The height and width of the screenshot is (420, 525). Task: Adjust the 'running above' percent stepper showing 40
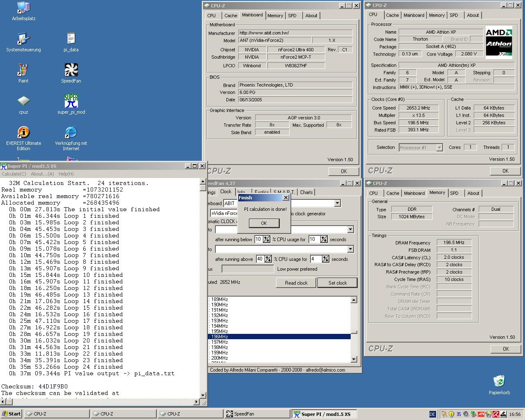[268, 259]
